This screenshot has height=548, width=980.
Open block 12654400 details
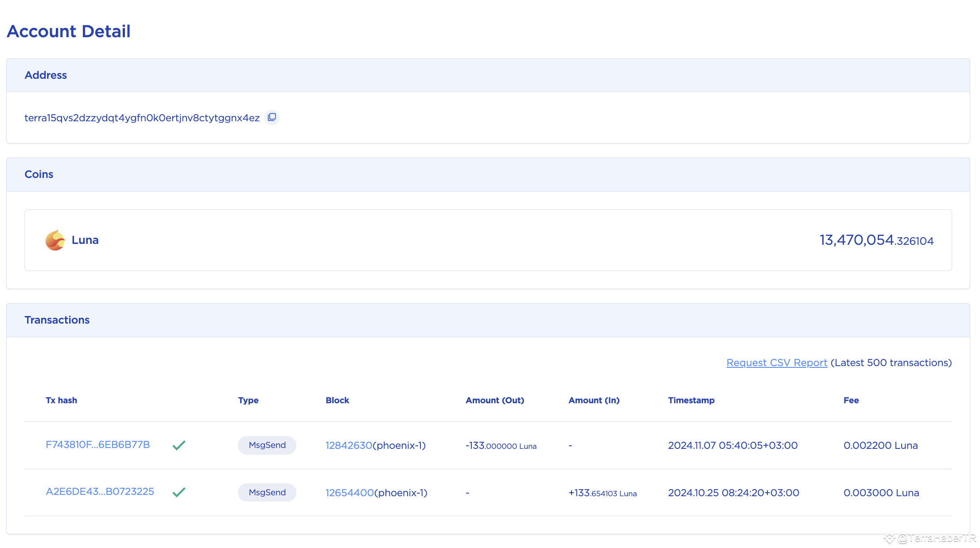tap(350, 493)
